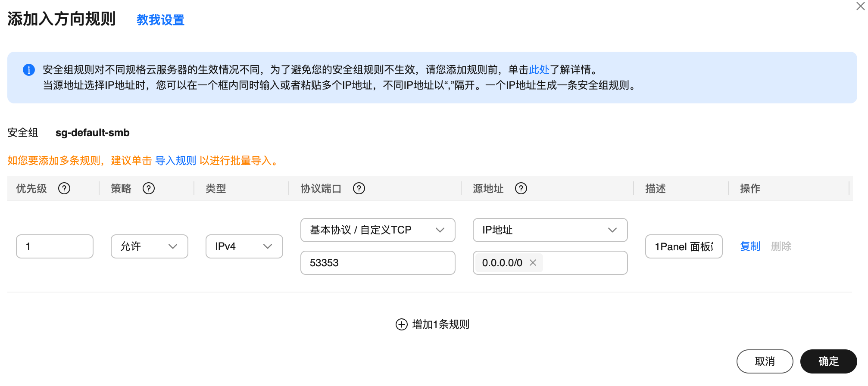
Task: Remove the 0.0.0.0/0 IP address tag
Action: (533, 262)
